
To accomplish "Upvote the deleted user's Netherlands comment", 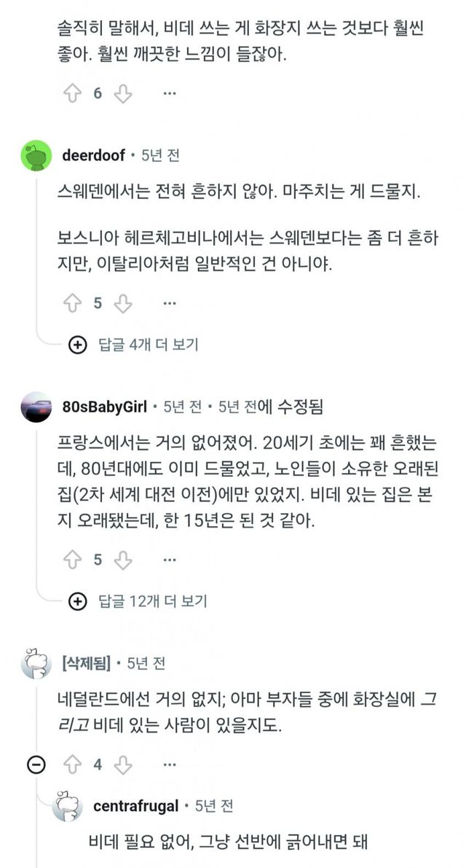I will point(72,765).
